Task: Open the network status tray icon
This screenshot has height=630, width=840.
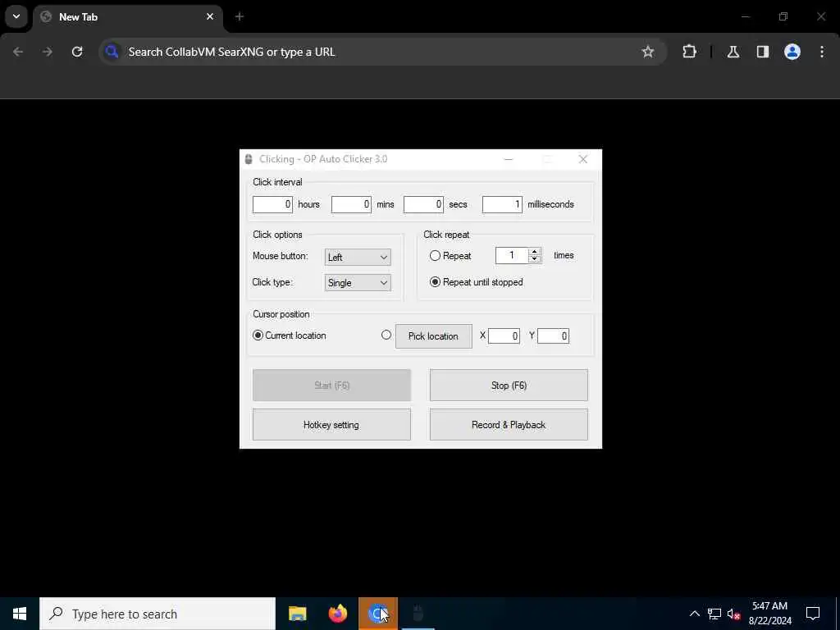Action: point(714,614)
